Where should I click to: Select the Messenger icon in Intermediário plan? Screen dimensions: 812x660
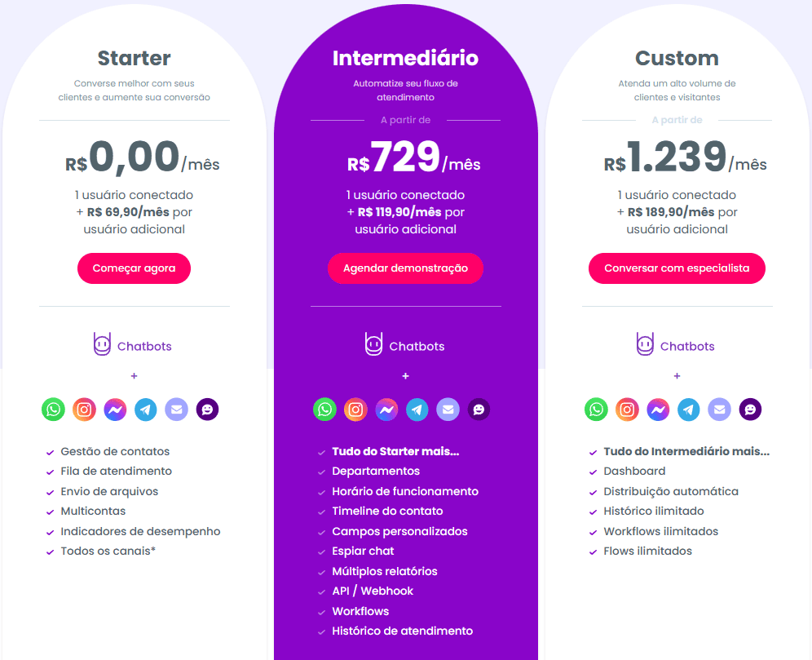(x=386, y=410)
